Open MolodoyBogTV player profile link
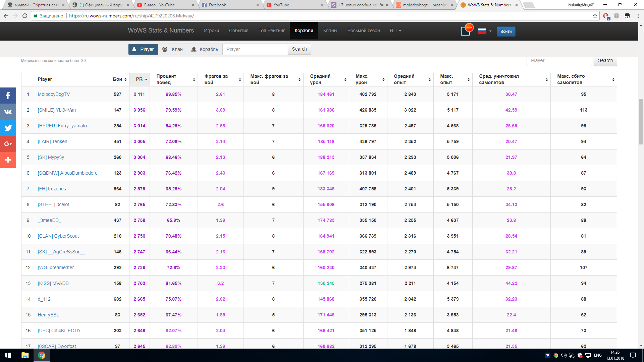 (54, 94)
